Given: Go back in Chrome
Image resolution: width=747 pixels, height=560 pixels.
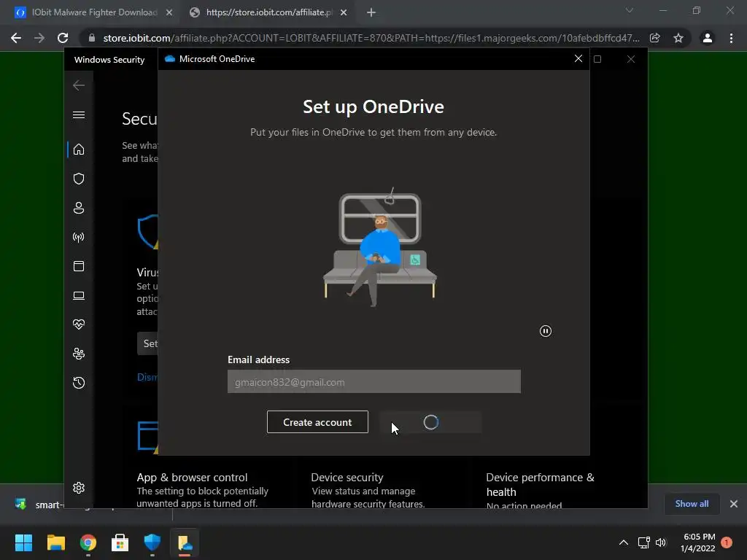Looking at the screenshot, I should pyautogui.click(x=16, y=38).
